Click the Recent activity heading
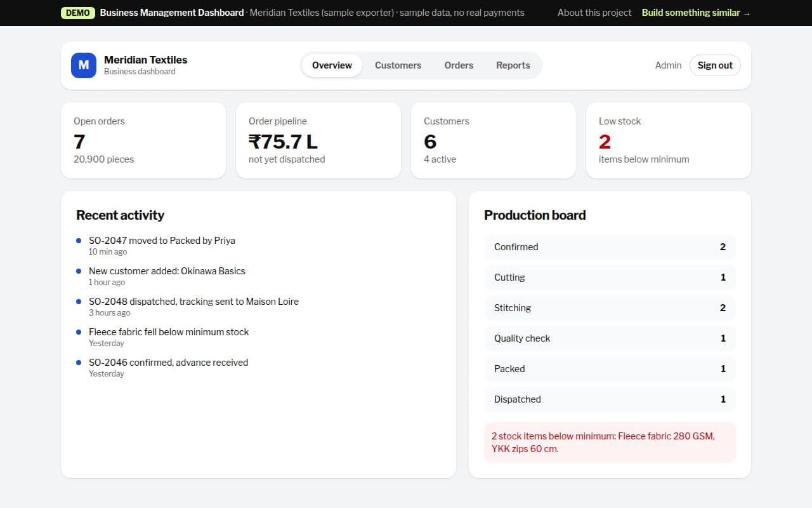The height and width of the screenshot is (508, 812). [120, 215]
